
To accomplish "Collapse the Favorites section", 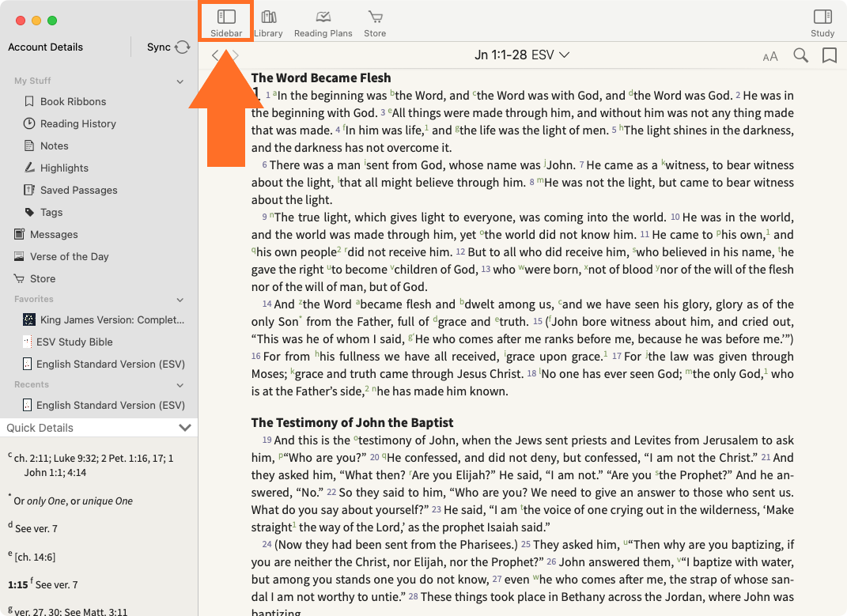I will (180, 300).
